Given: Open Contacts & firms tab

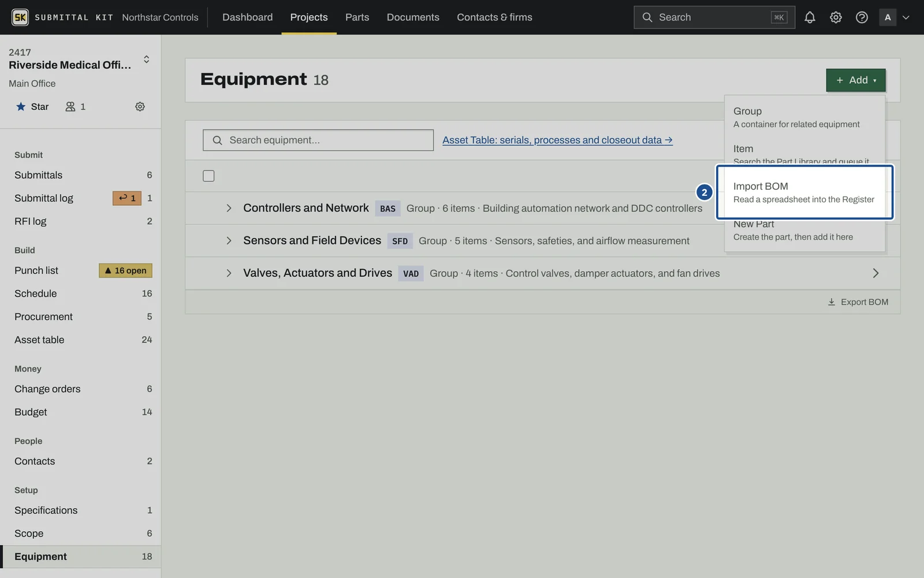Looking at the screenshot, I should click(494, 17).
